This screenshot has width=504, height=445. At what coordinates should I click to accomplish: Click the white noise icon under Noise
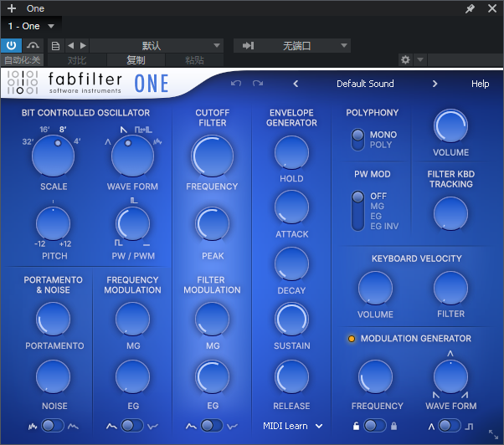click(33, 427)
